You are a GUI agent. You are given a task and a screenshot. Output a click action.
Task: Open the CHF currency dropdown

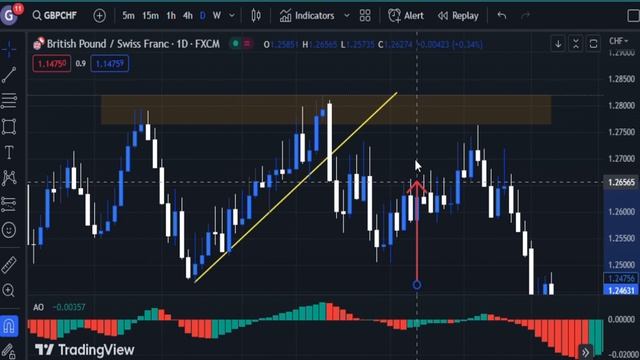click(x=618, y=41)
